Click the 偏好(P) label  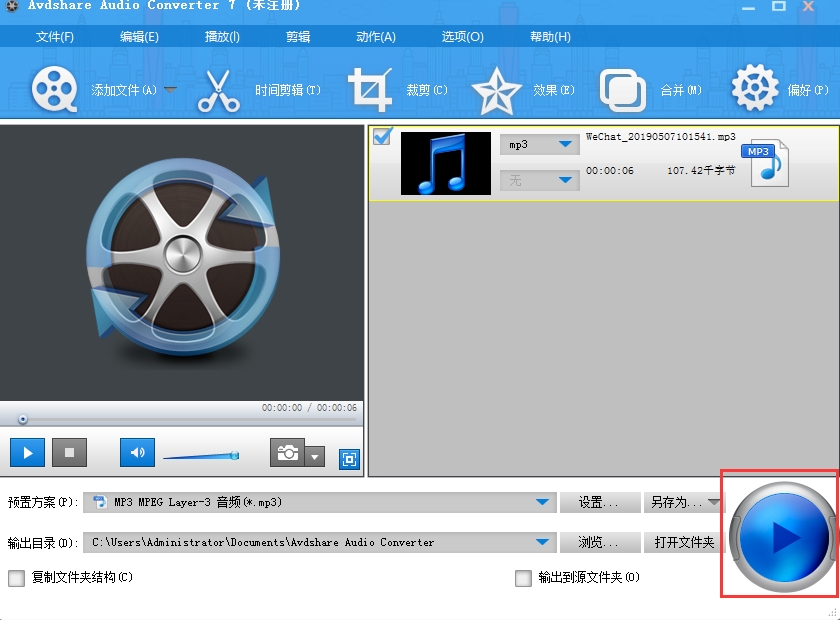pyautogui.click(x=808, y=90)
